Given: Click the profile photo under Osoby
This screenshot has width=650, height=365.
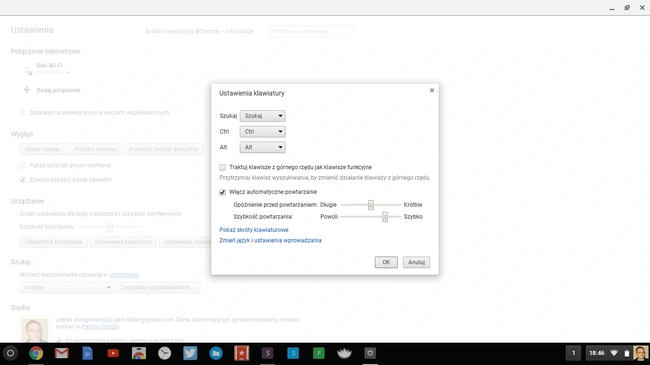Looking at the screenshot, I should point(34,330).
